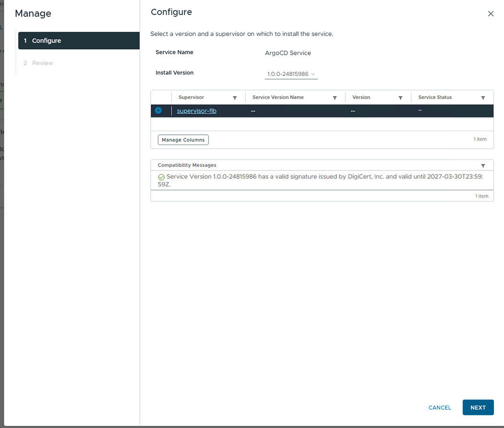Click the green valid signature checkmark icon
Screen dimensions: 504x428
(x=161, y=177)
